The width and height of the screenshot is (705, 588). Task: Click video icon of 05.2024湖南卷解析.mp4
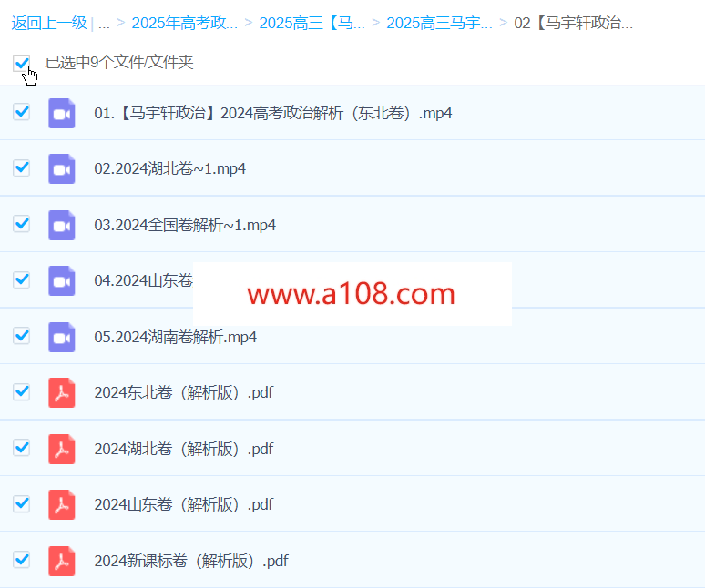[x=62, y=337]
